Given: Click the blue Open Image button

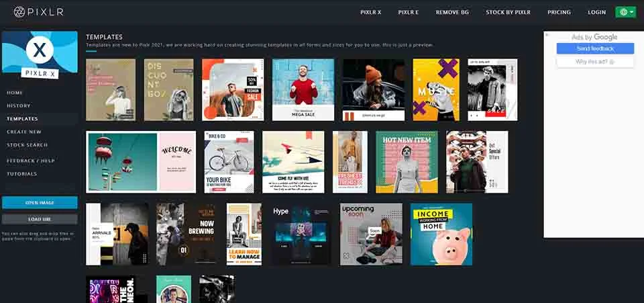Looking at the screenshot, I should tap(40, 202).
